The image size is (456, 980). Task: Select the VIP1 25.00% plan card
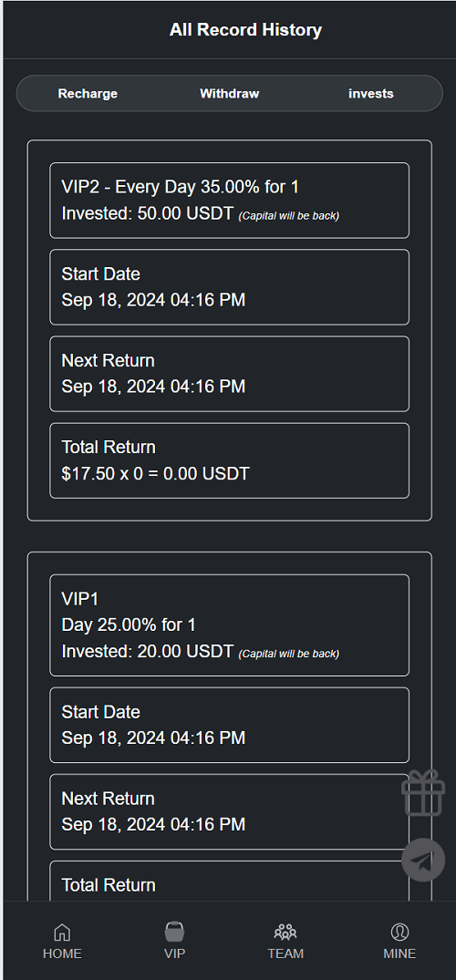[x=230, y=625]
